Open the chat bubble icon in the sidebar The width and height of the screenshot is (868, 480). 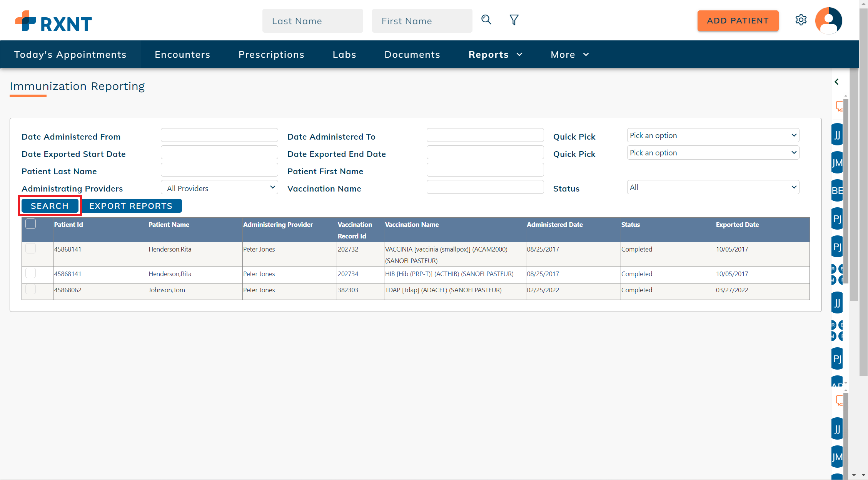tap(839, 106)
